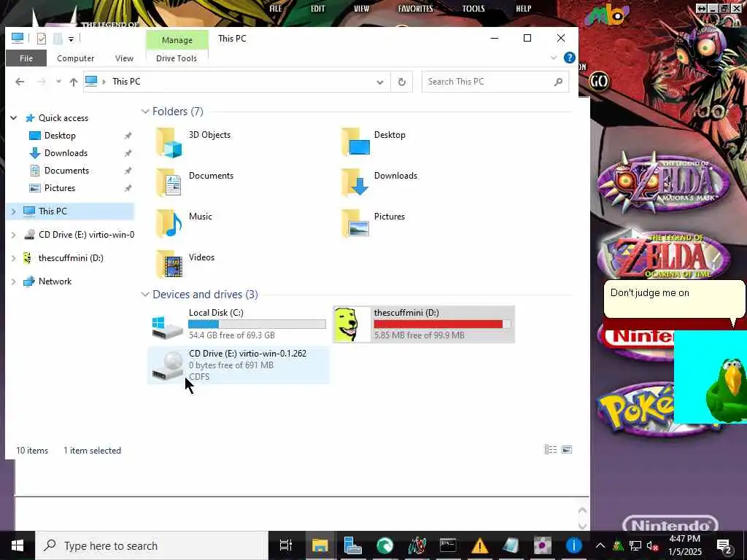Click the green circular taskbar icon
This screenshot has width=747, height=560.
click(x=385, y=545)
